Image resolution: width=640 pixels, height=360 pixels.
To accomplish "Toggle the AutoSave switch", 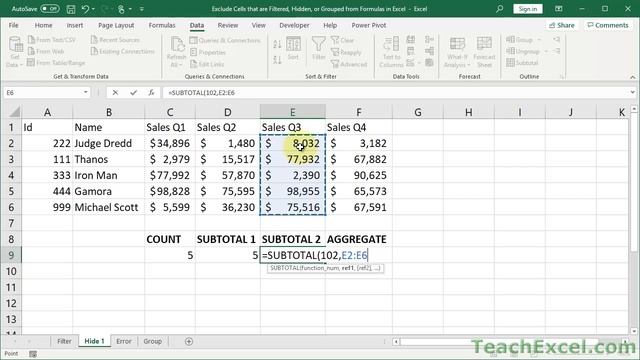I will click(x=49, y=9).
